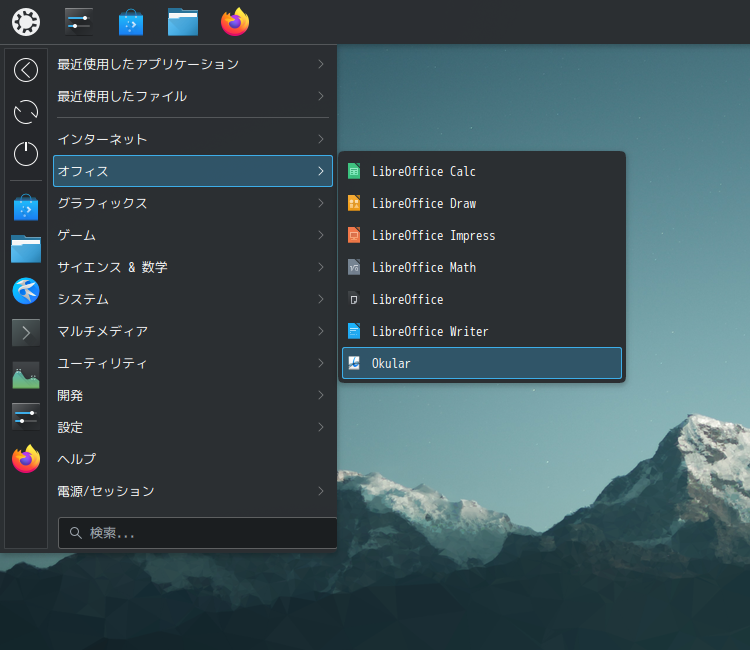750x650 pixels.
Task: Expand the 設定 category arrow
Action: click(321, 428)
